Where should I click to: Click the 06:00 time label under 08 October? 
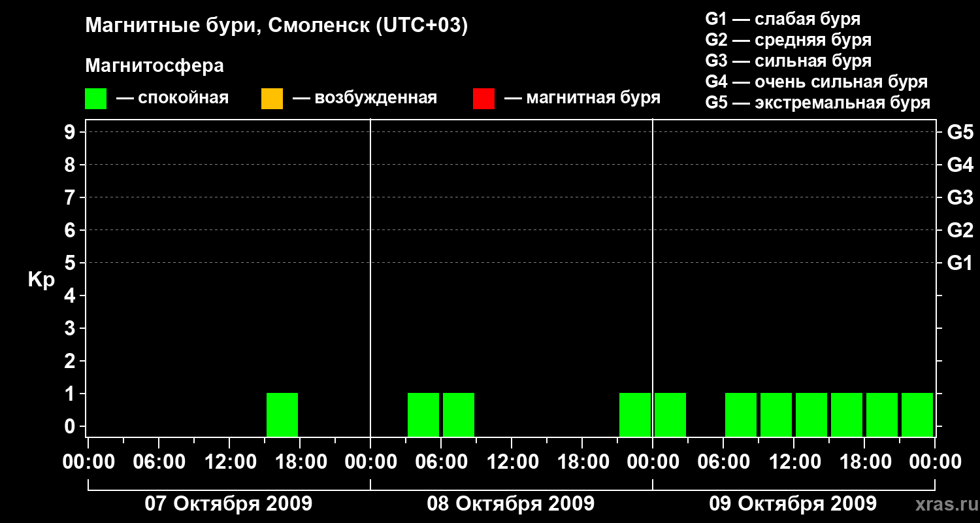[x=441, y=462]
